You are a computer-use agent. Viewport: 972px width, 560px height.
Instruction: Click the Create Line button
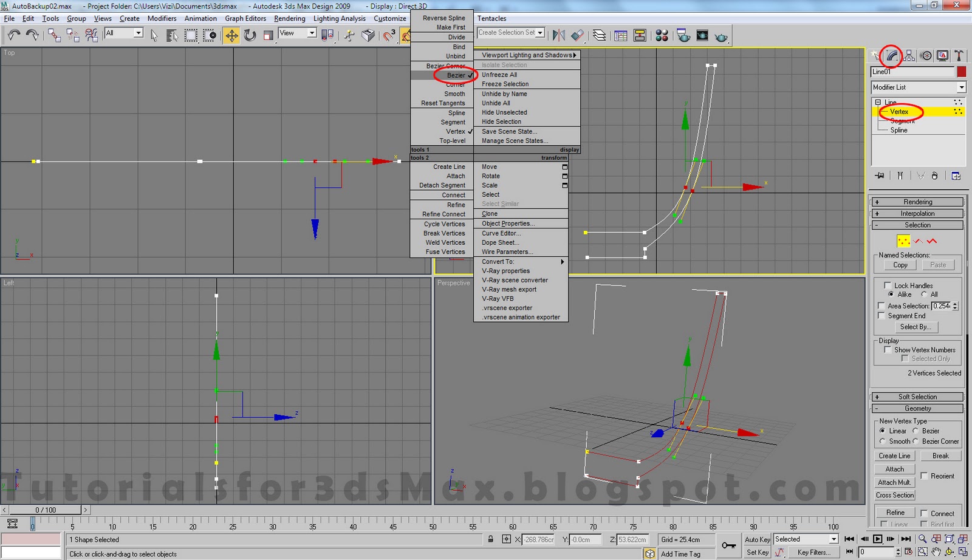coord(894,456)
